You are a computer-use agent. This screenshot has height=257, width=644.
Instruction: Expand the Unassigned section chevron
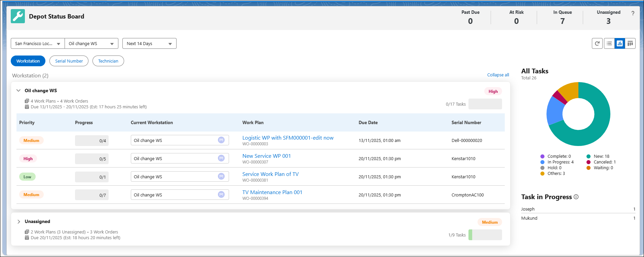tap(18, 221)
